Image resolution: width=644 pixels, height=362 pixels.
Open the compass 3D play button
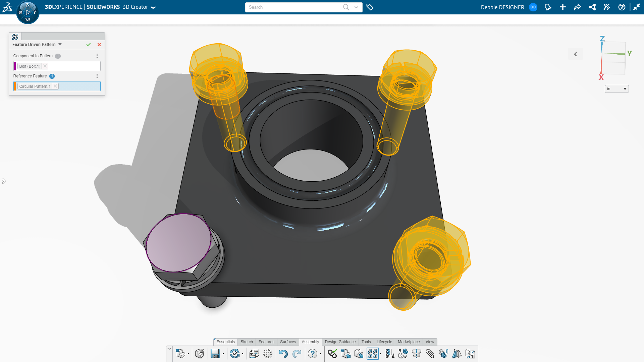point(28,12)
